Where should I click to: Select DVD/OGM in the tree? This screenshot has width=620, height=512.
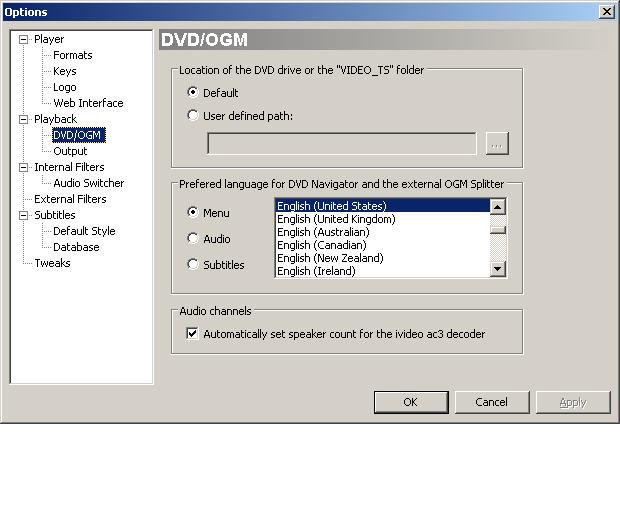(x=79, y=135)
